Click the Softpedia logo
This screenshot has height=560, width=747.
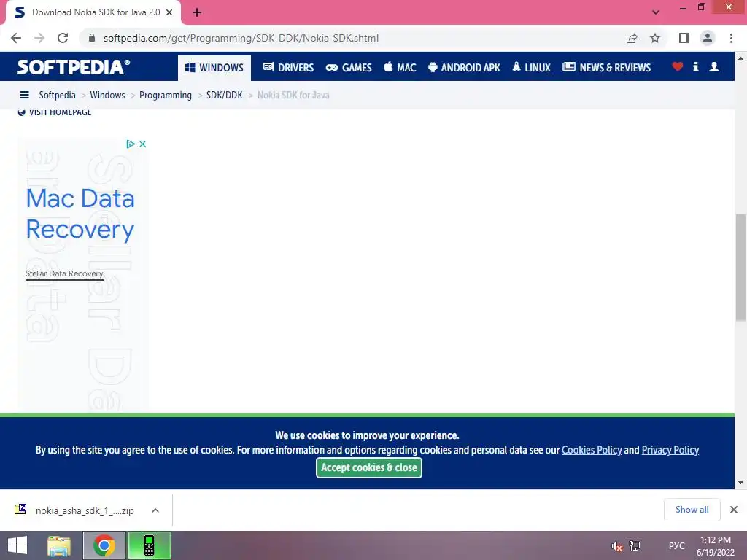[x=74, y=66]
